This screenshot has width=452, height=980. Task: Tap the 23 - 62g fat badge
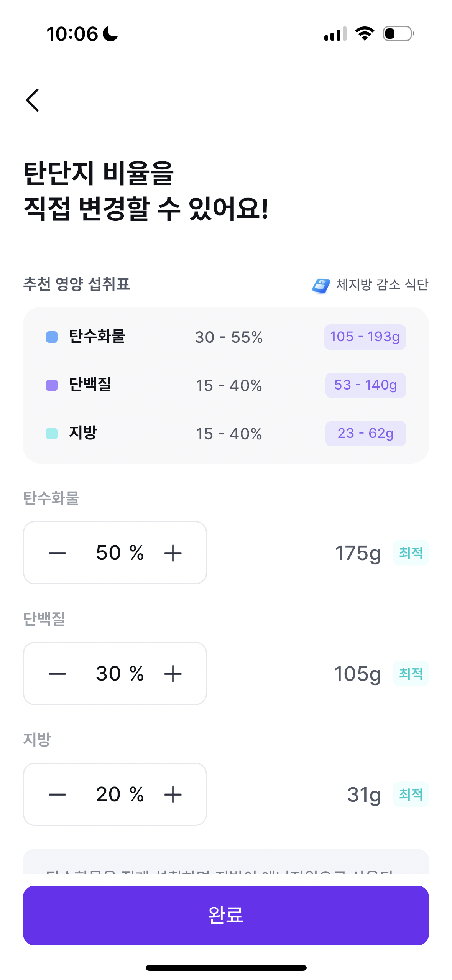[365, 434]
